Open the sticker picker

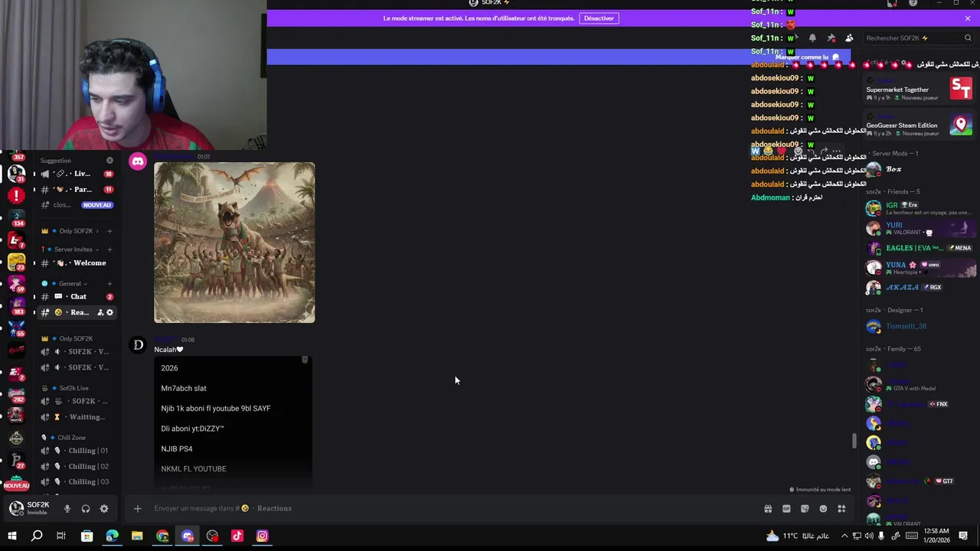[805, 508]
